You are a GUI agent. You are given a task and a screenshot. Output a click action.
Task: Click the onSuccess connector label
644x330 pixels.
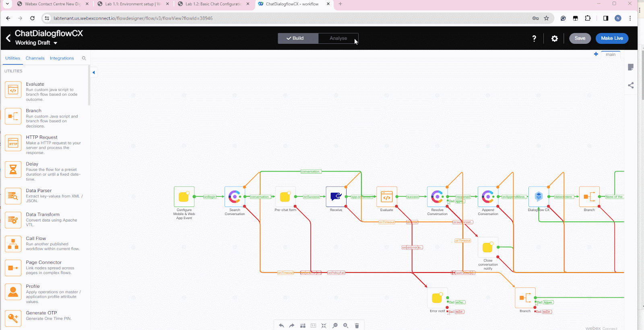[x=311, y=197]
